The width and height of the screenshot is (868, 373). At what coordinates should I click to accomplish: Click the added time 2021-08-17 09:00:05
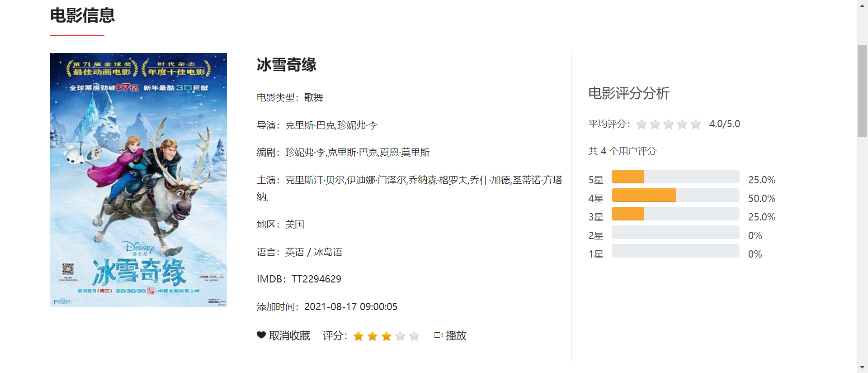pyautogui.click(x=351, y=307)
